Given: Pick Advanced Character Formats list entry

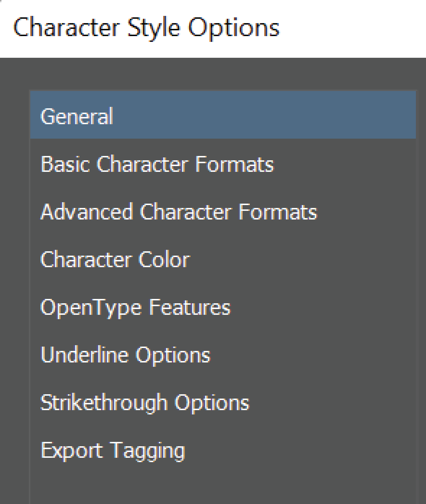Looking at the screenshot, I should pos(179,212).
